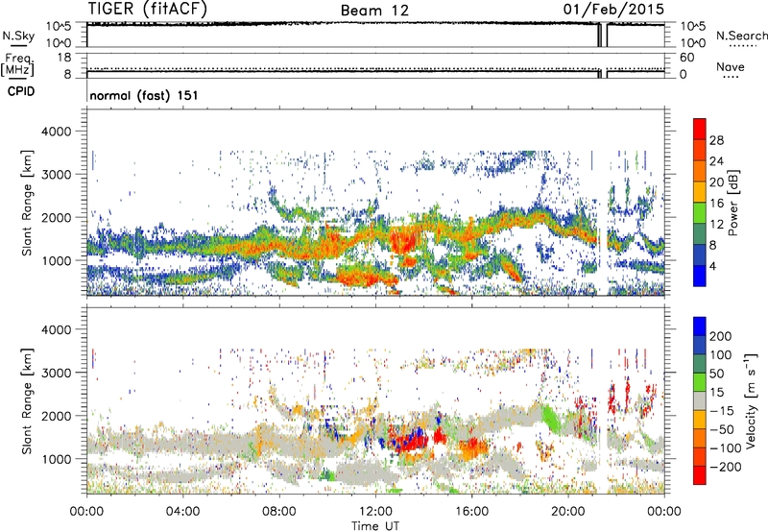Select the Velocity [m s-1] colorbar title
Screen dimensions: 768x532
[751, 401]
